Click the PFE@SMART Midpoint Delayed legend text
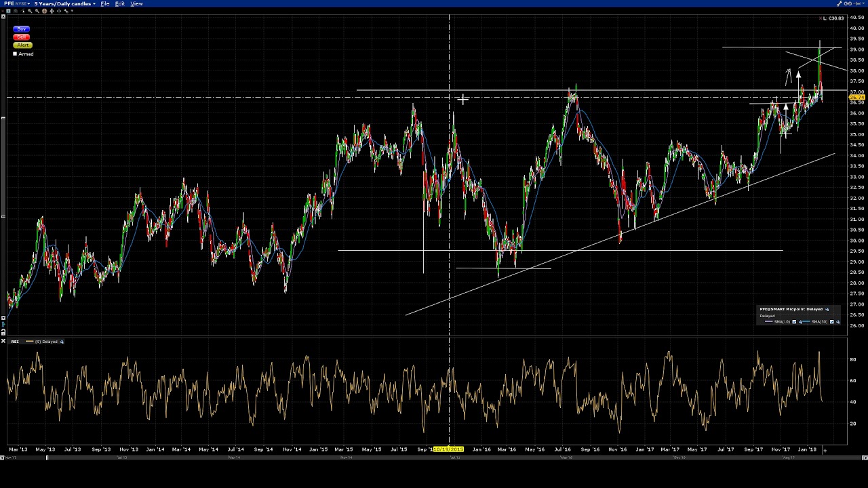868x488 pixels. click(x=791, y=309)
